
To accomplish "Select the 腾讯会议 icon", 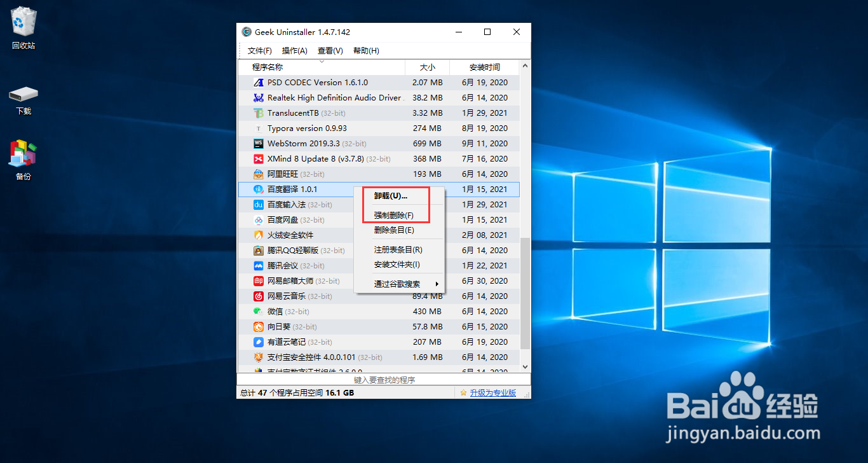I will [x=258, y=266].
